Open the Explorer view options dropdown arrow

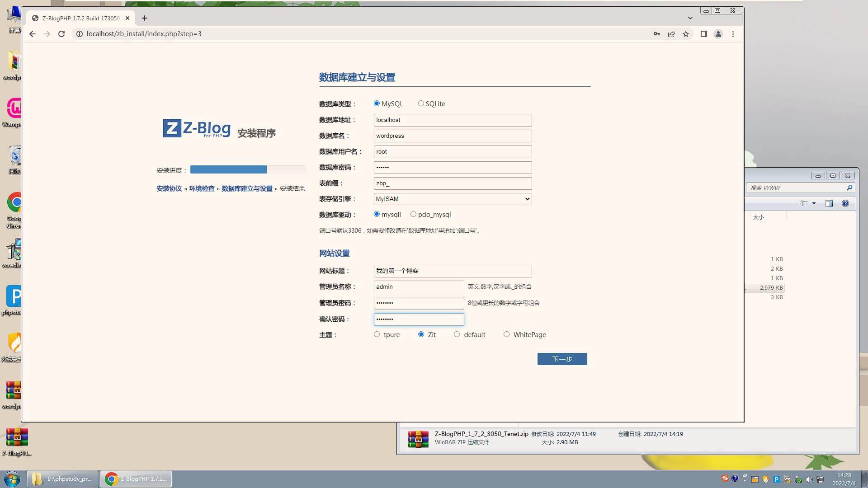[814, 203]
